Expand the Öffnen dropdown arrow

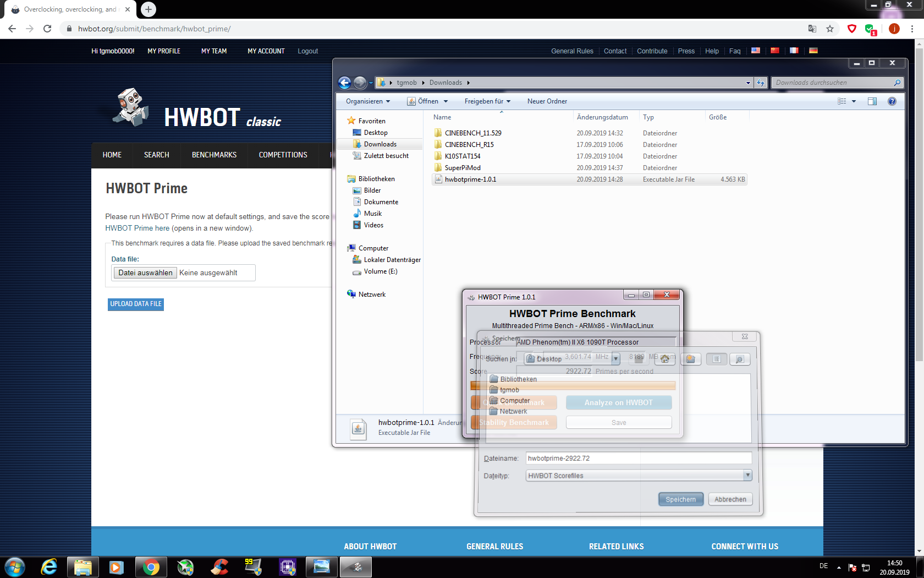pos(446,101)
